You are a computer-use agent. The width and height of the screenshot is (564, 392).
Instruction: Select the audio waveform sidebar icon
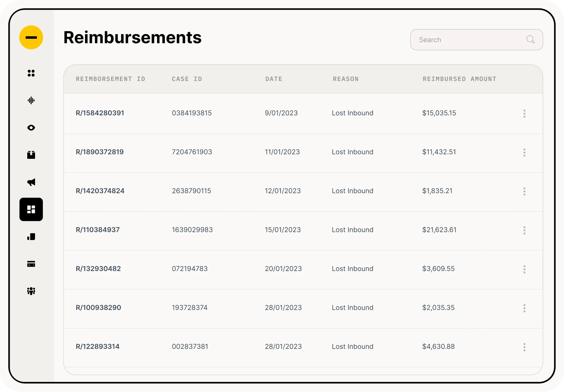coord(31,100)
